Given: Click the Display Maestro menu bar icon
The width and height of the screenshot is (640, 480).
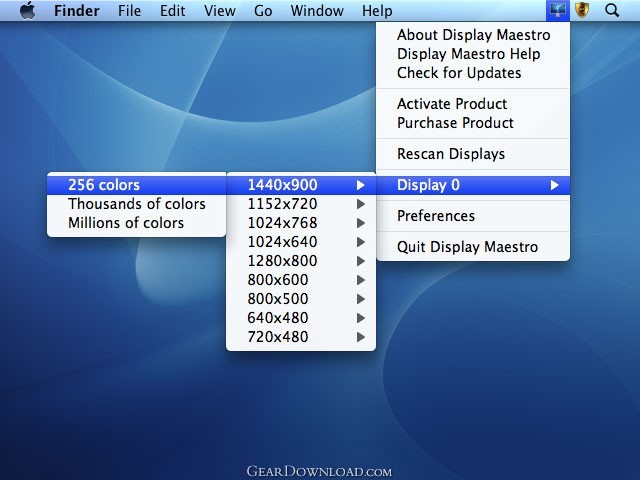Looking at the screenshot, I should click(x=558, y=11).
